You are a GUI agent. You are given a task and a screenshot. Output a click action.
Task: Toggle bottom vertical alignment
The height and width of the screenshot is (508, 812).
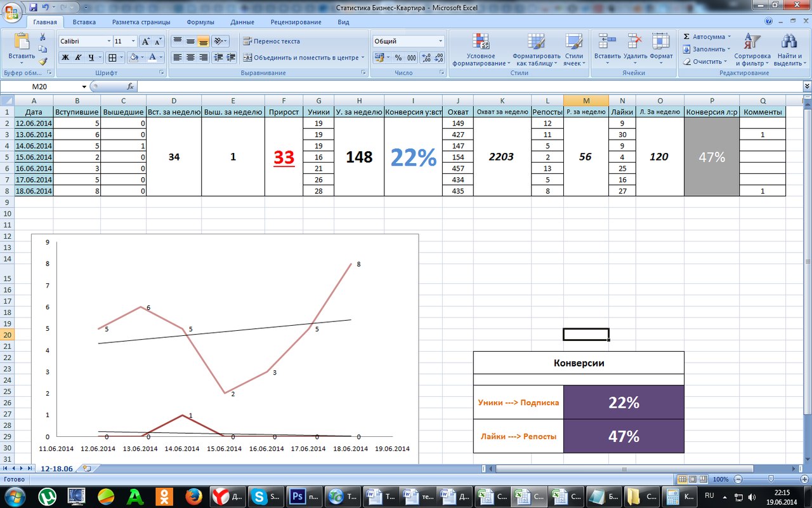[x=203, y=41]
